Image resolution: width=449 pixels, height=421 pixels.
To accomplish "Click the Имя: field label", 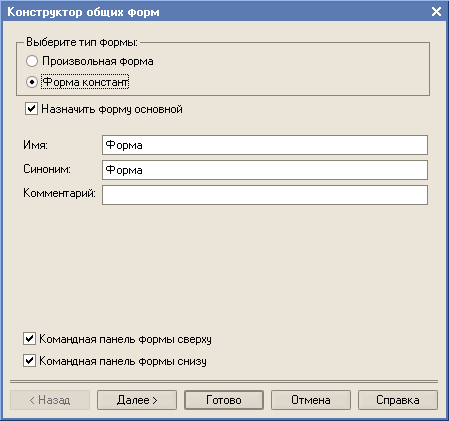I will (35, 145).
